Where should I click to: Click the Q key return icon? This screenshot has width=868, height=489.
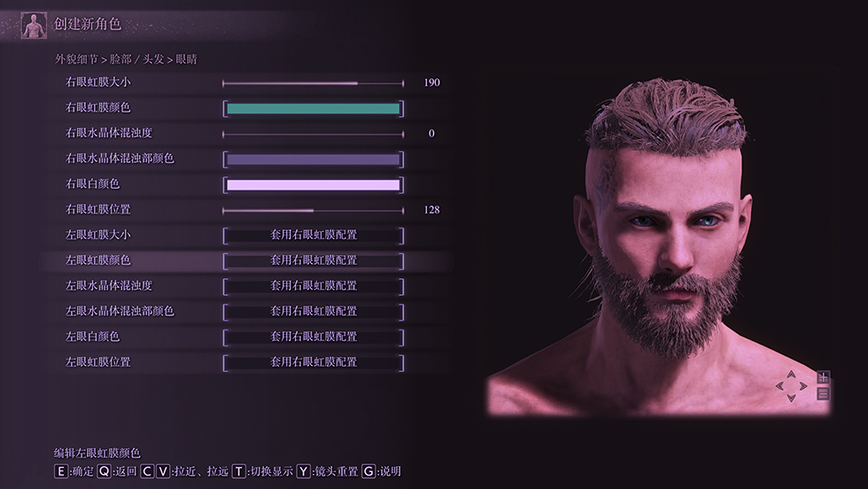coord(104,471)
